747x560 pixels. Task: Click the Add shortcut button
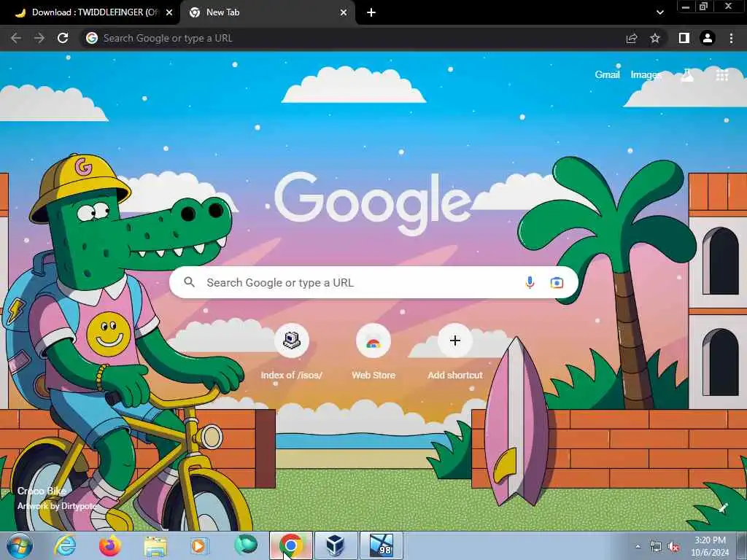(455, 352)
